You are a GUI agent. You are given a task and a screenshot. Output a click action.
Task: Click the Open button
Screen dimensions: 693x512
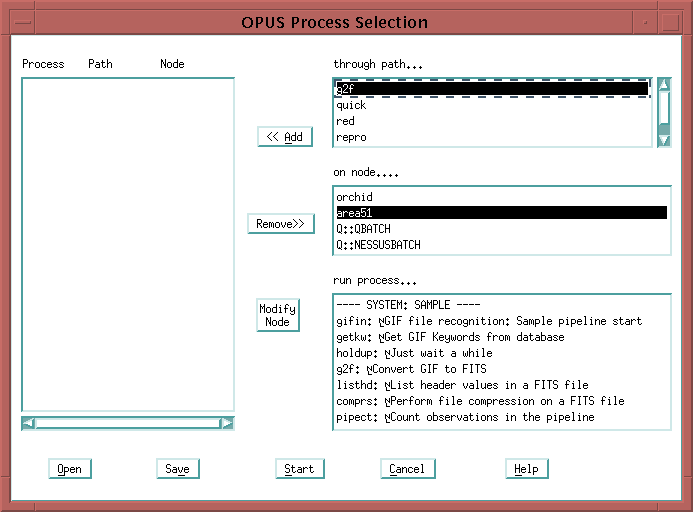[x=69, y=469]
